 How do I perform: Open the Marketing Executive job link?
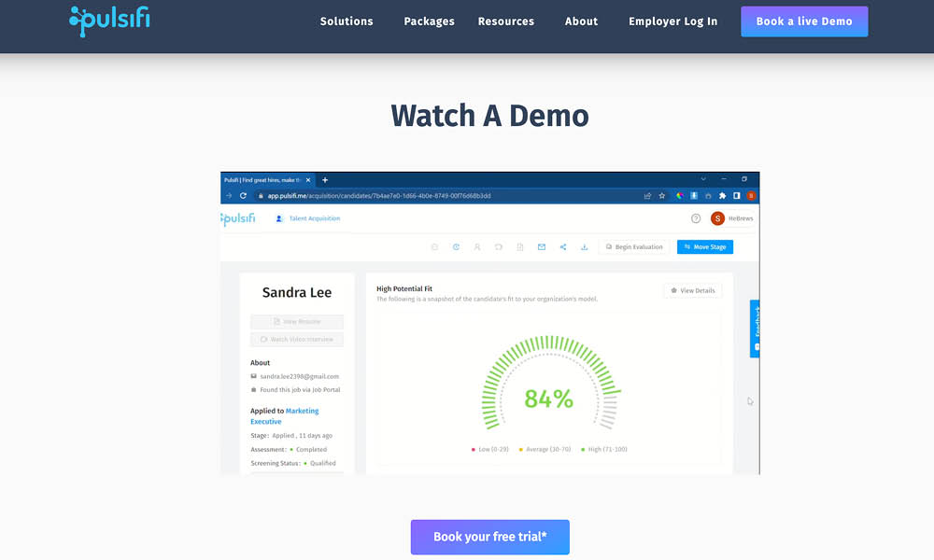tap(284, 416)
